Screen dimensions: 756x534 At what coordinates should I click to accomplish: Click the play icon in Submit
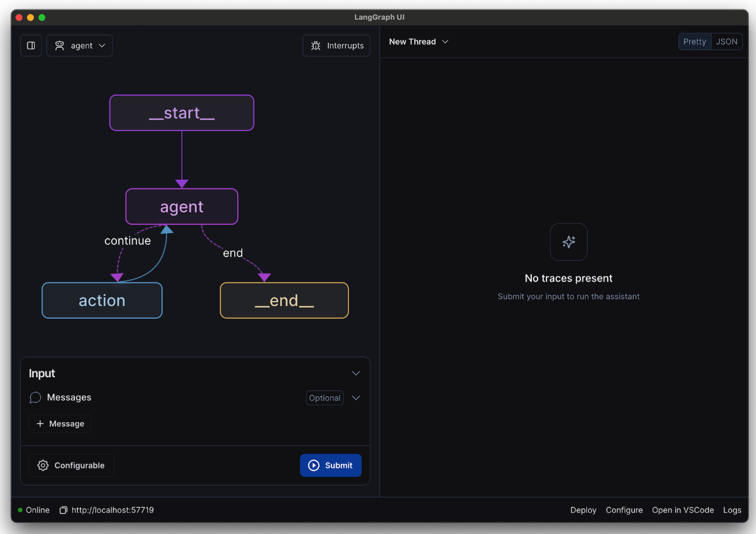(314, 465)
